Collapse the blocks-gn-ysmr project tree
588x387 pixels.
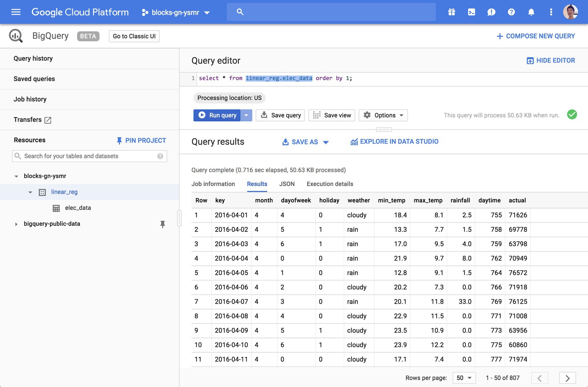coord(16,176)
